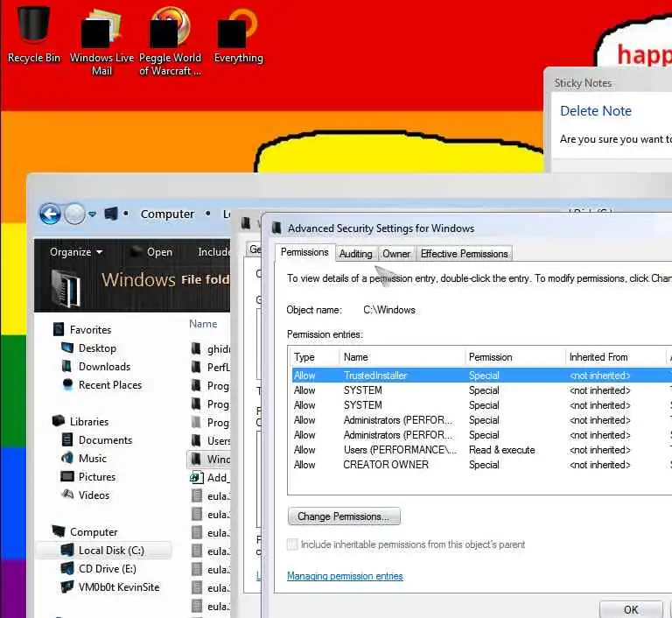This screenshot has height=618, width=672.
Task: Select the Users (PERFORMANCE\...) permission entry
Action: (482, 450)
